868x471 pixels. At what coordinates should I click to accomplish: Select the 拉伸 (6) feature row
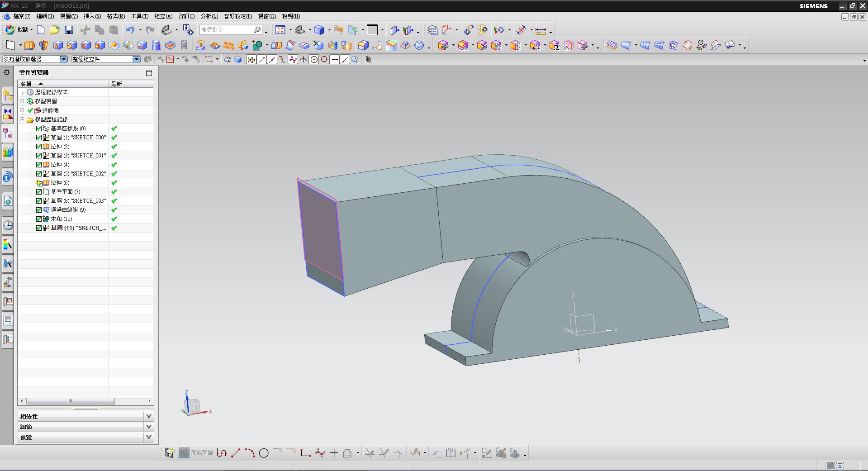[x=60, y=183]
